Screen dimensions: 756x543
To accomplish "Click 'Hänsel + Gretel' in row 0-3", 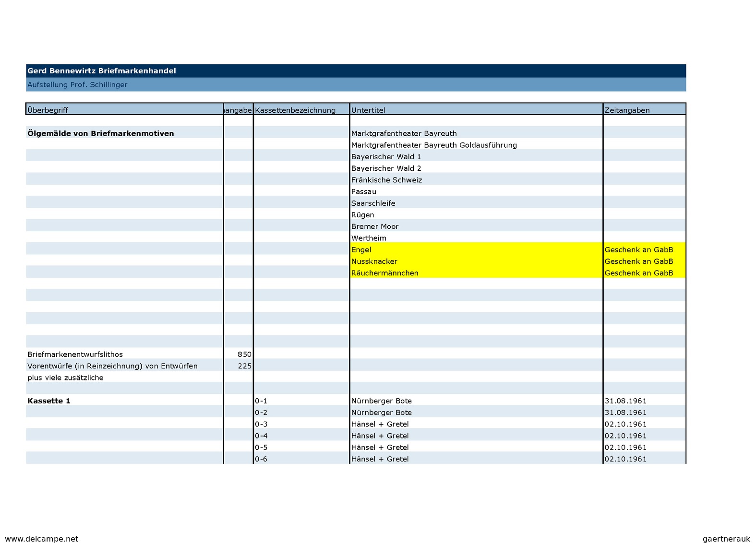I will click(x=380, y=424).
